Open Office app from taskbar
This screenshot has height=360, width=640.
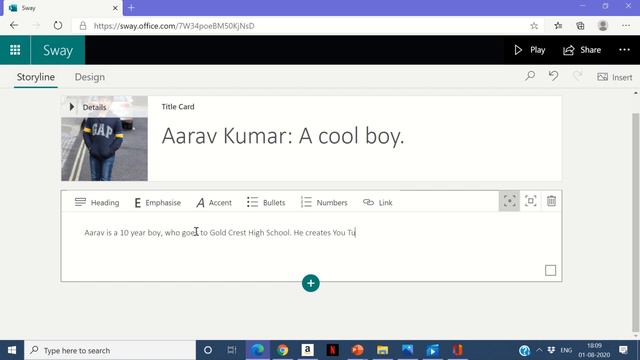tap(457, 350)
